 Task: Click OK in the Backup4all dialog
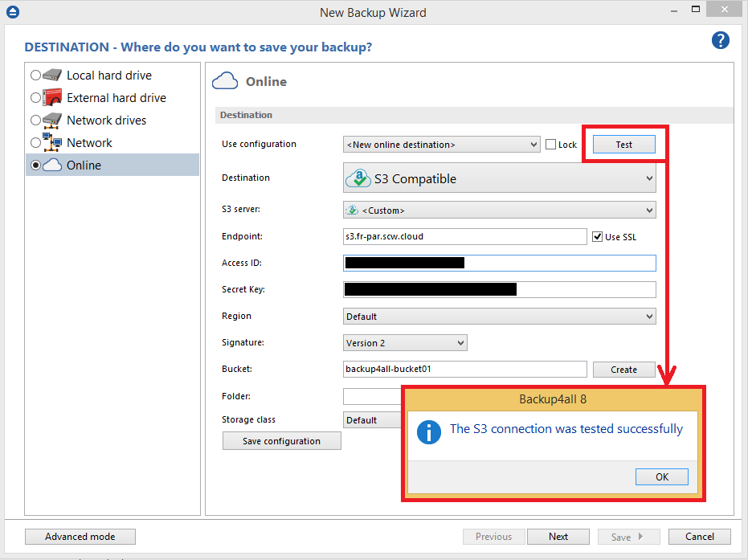point(662,476)
